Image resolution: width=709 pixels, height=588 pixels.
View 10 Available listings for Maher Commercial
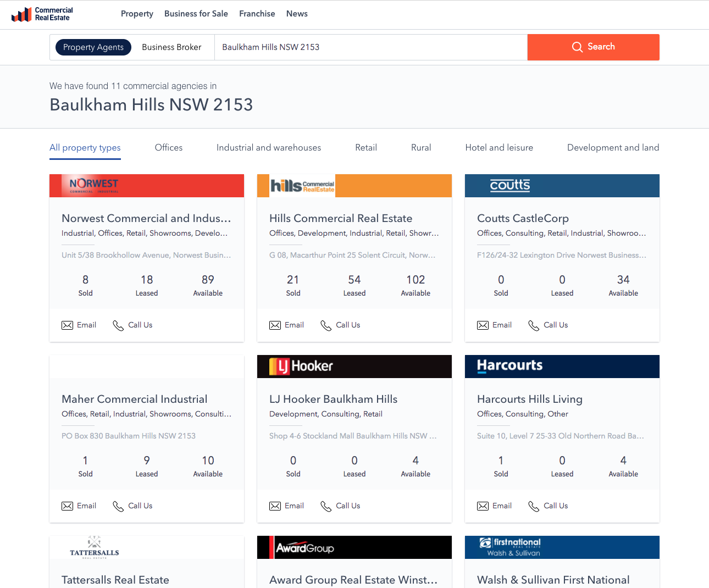[208, 467]
